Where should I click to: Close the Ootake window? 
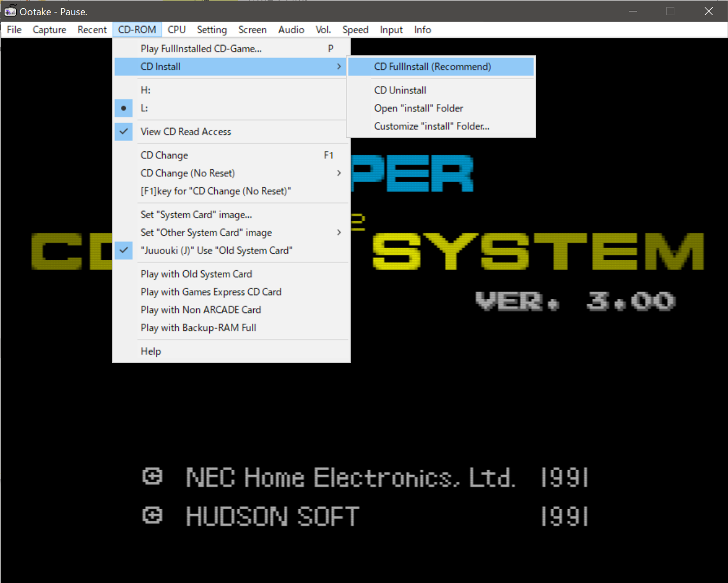point(708,11)
